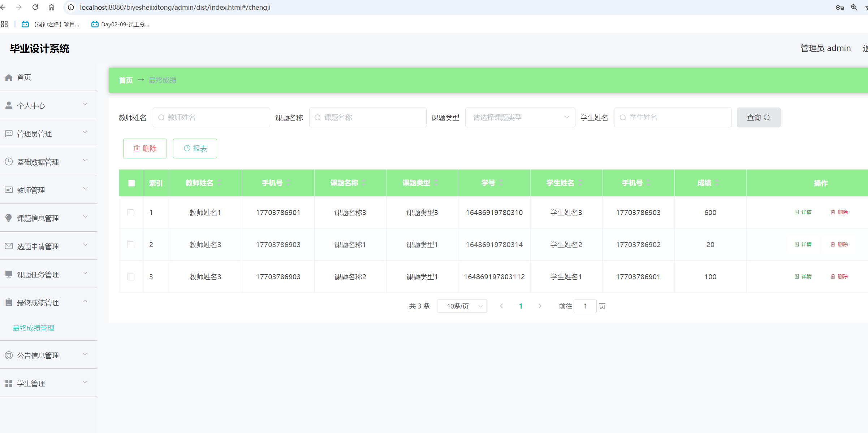
Task: Click the next page arrow in pagination
Action: [540, 306]
